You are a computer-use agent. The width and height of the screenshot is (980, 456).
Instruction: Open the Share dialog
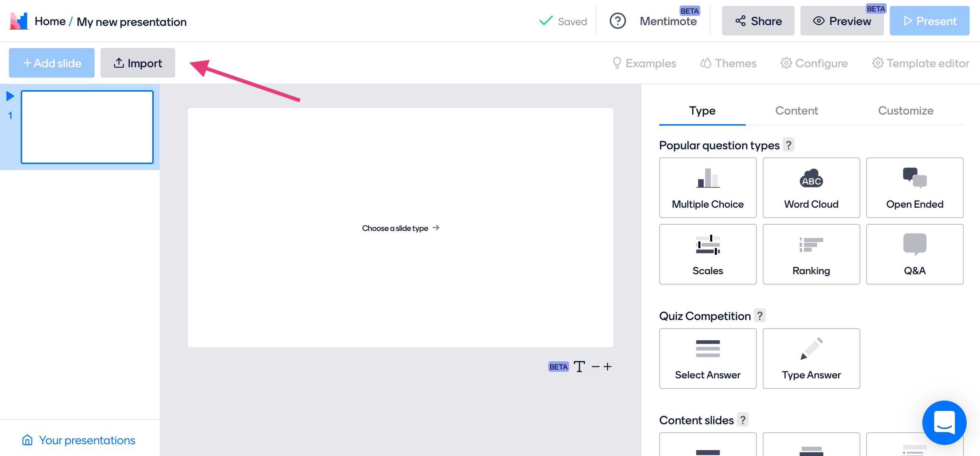(758, 21)
